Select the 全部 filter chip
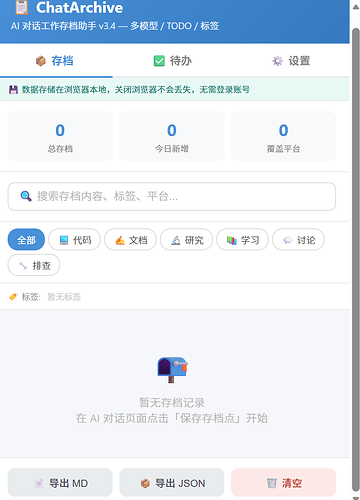This screenshot has width=360, height=500. [26, 240]
